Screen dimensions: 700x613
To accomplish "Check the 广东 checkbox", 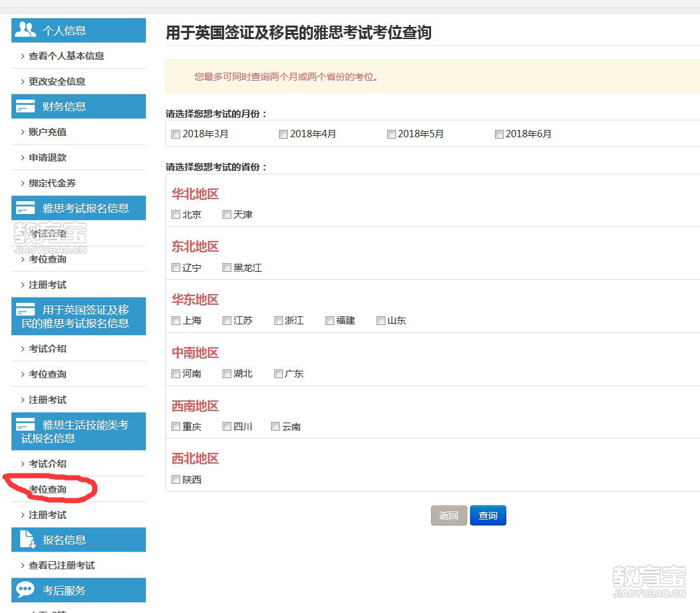I will (278, 373).
